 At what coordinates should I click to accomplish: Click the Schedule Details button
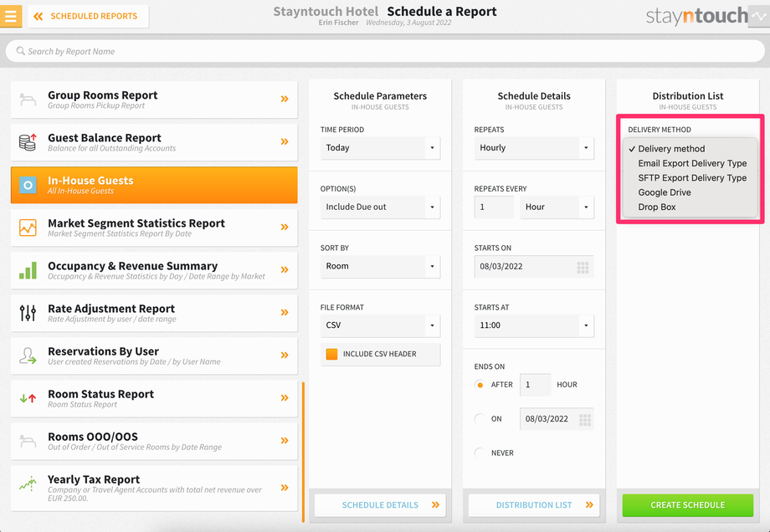[x=380, y=505]
